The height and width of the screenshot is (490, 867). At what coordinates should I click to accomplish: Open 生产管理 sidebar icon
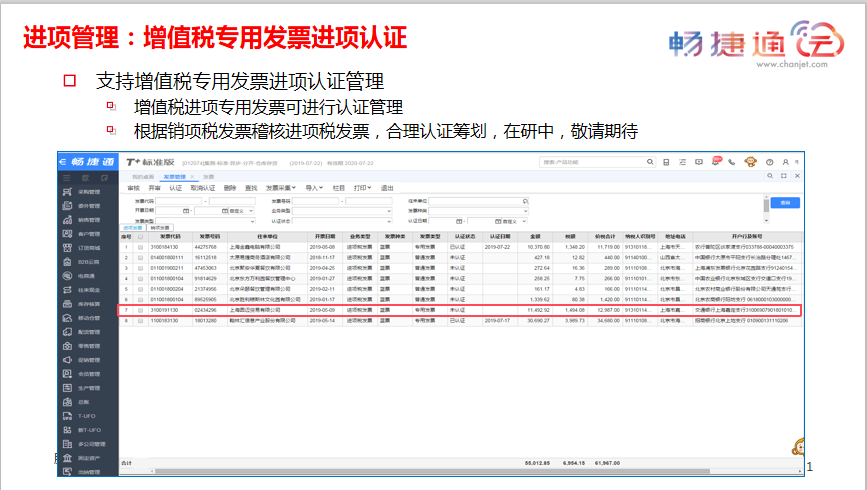[x=67, y=388]
